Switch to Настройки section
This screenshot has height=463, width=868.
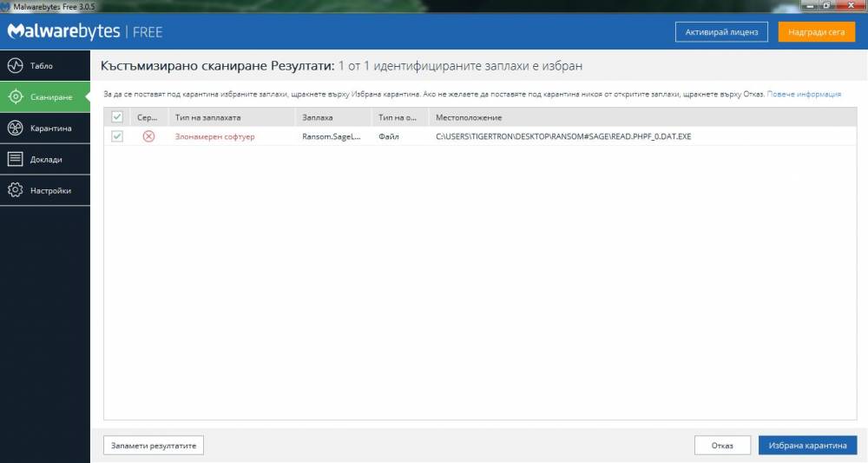(x=45, y=190)
